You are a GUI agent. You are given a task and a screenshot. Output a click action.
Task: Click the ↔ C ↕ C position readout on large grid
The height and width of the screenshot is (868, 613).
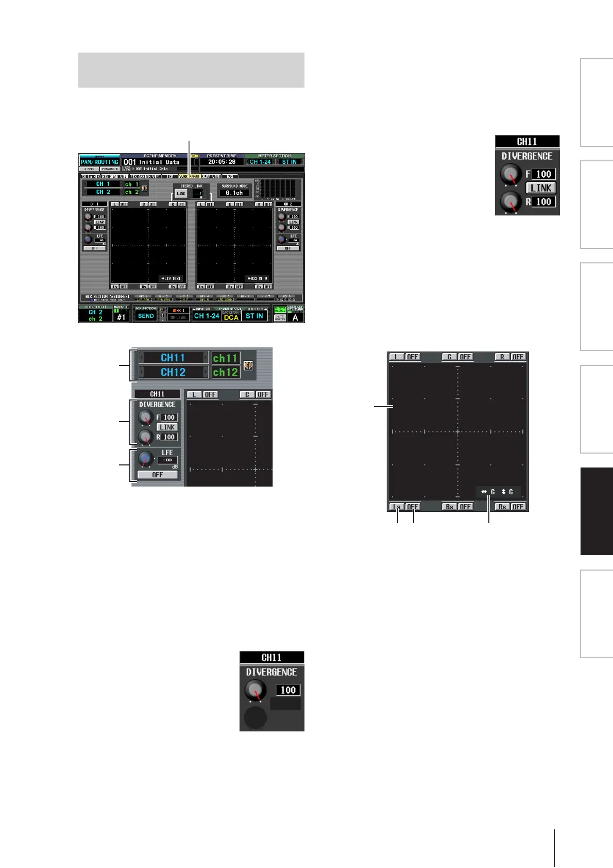[x=498, y=492]
